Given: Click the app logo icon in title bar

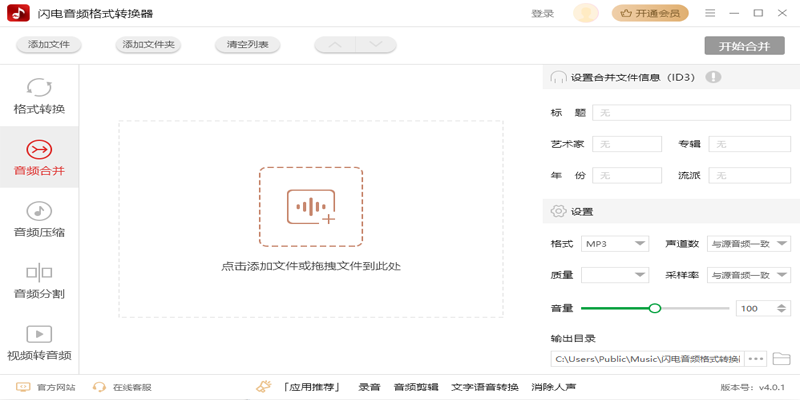Looking at the screenshot, I should [18, 13].
